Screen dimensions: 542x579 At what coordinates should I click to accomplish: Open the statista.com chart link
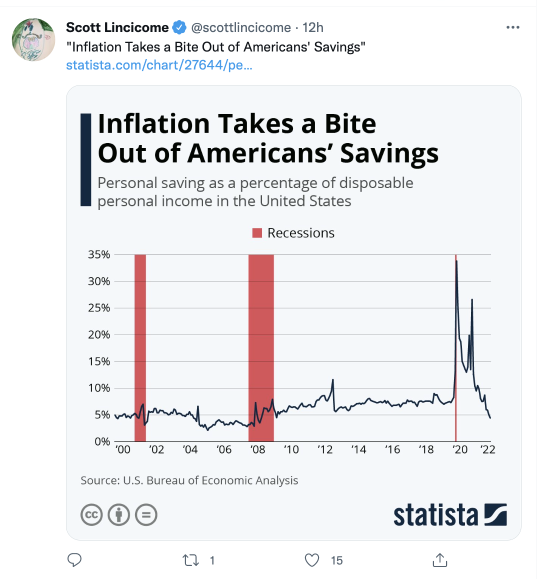pyautogui.click(x=159, y=65)
